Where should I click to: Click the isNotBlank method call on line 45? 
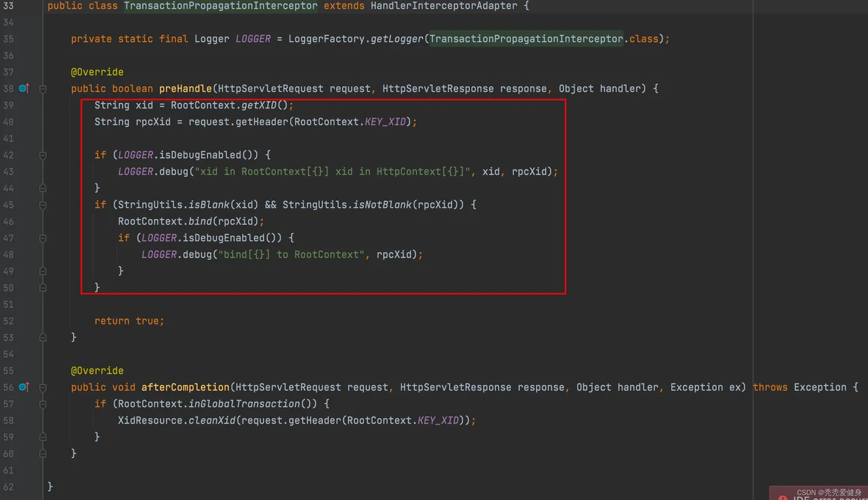point(383,205)
